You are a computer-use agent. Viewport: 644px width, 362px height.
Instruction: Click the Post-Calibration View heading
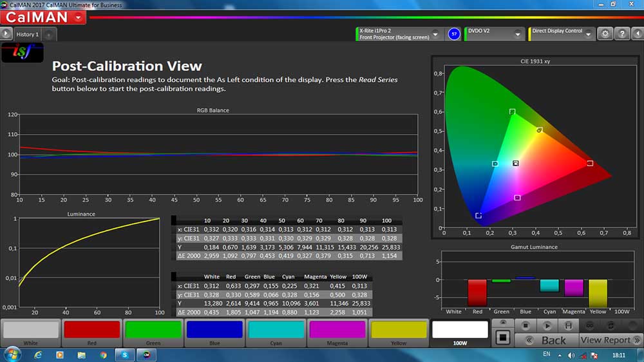127,66
